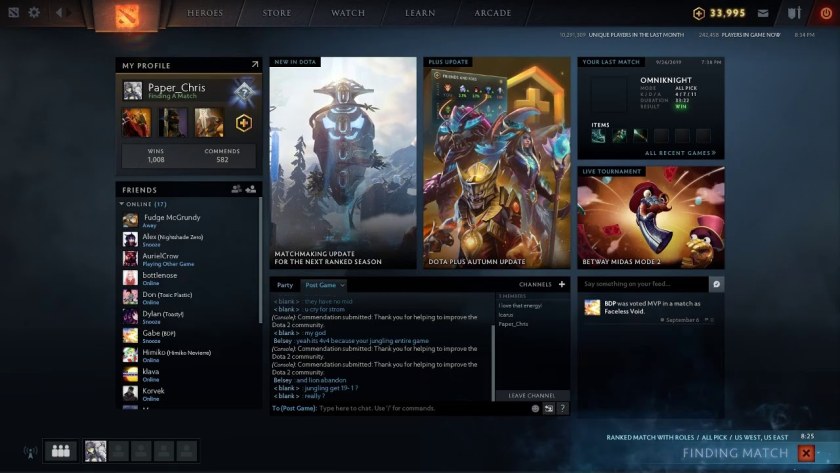The height and width of the screenshot is (473, 840).
Task: Switch to the Party chat tab
Action: pyautogui.click(x=285, y=285)
